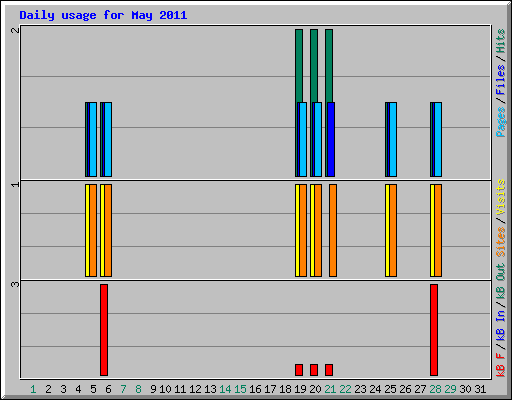The width and height of the screenshot is (512, 400).
Task: Select the tall red kB bar for day 6
Action: tap(104, 330)
